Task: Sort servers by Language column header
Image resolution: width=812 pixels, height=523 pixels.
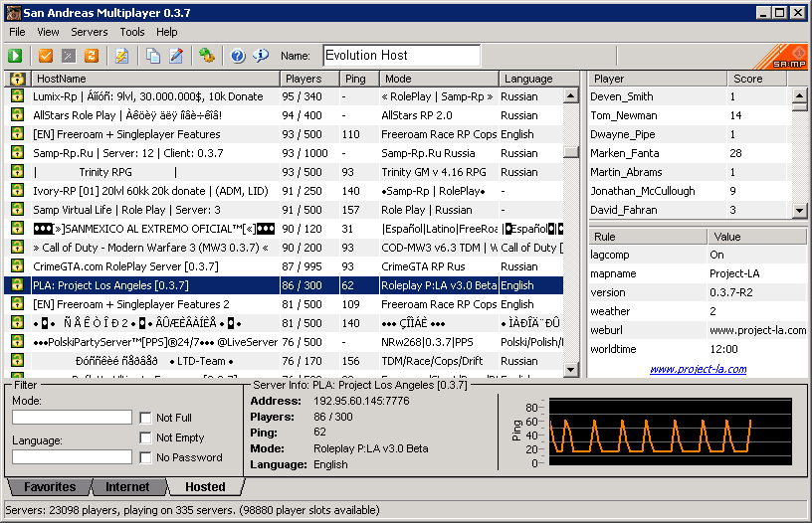Action: [x=539, y=79]
